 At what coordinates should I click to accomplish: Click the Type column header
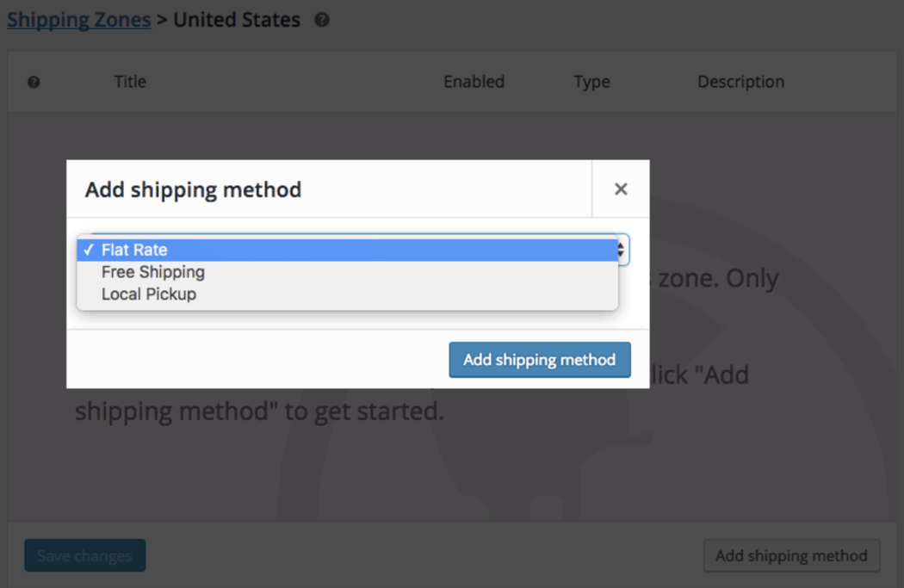coord(591,82)
